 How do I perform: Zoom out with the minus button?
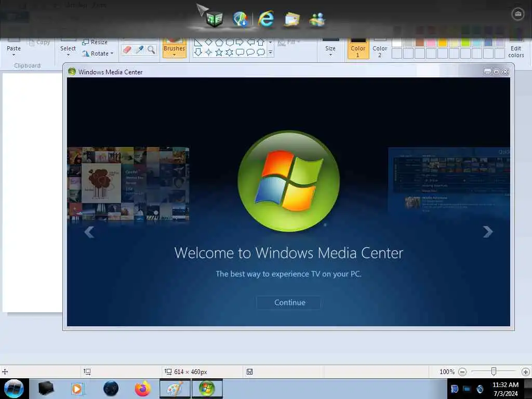coord(462,372)
